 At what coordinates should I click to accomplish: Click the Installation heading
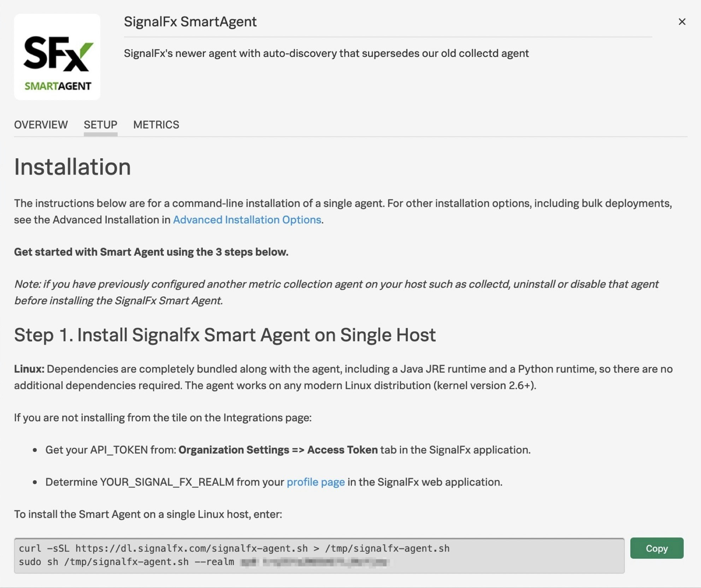pyautogui.click(x=72, y=166)
